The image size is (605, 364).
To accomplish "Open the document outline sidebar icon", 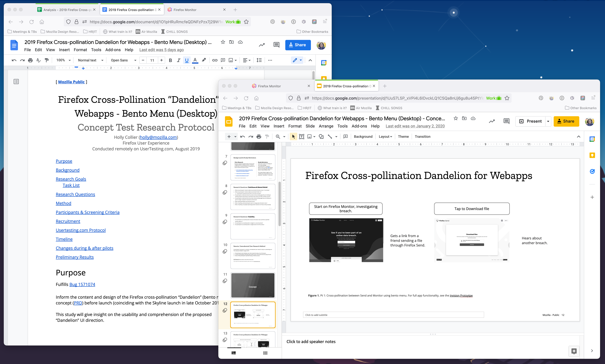I will point(16,81).
